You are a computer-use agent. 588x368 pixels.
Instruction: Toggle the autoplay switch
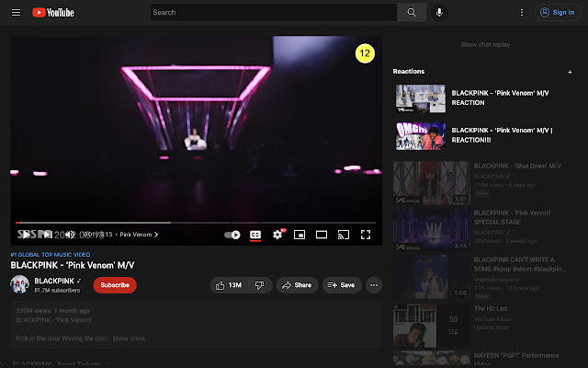click(232, 235)
